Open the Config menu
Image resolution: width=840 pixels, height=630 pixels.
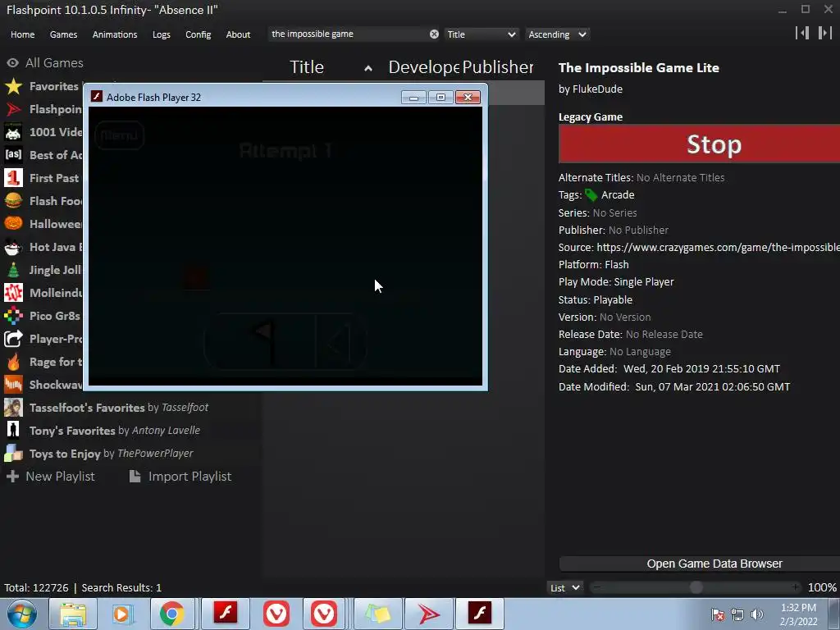tap(199, 34)
